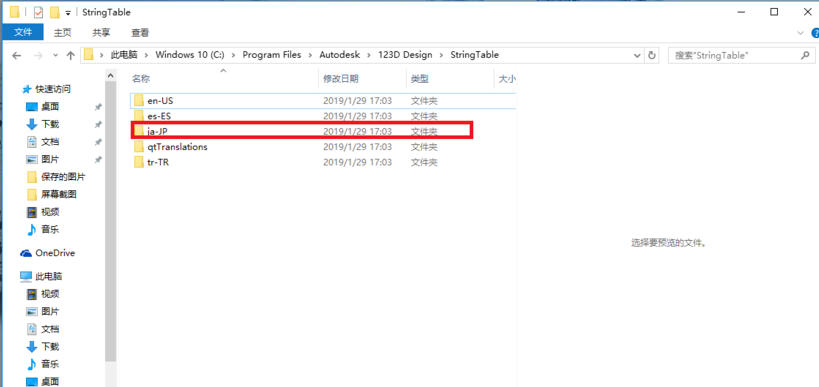The width and height of the screenshot is (819, 387).
Task: Refresh the StringTable folder view
Action: pyautogui.click(x=651, y=55)
